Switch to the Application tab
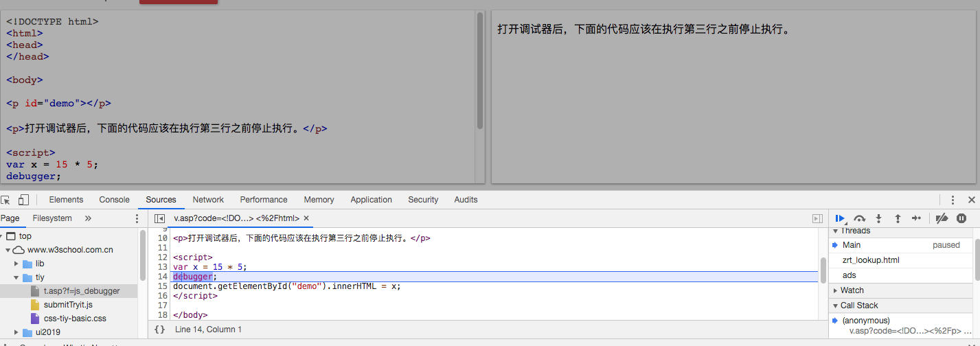The image size is (980, 346). 371,200
